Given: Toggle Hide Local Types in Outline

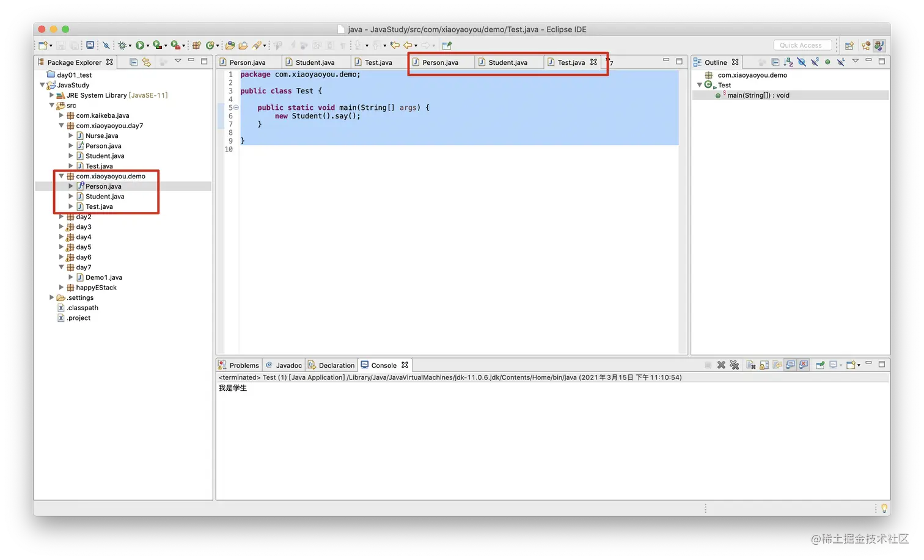Looking at the screenshot, I should coord(841,62).
